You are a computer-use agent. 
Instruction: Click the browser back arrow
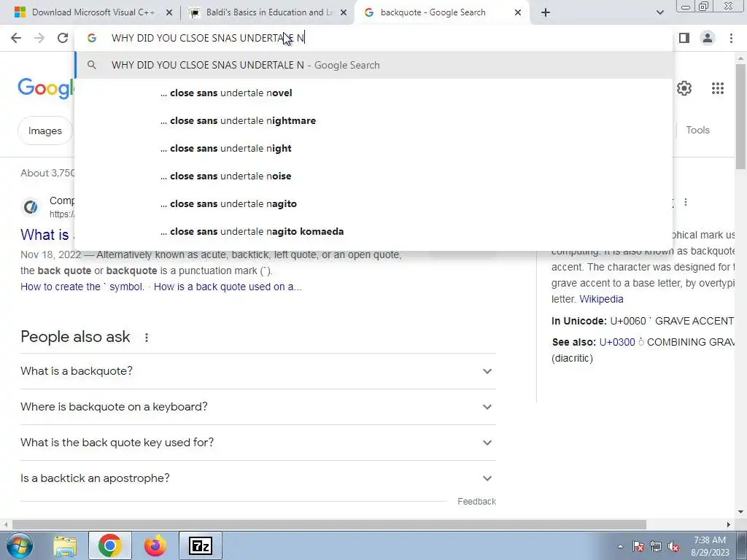pyautogui.click(x=16, y=38)
